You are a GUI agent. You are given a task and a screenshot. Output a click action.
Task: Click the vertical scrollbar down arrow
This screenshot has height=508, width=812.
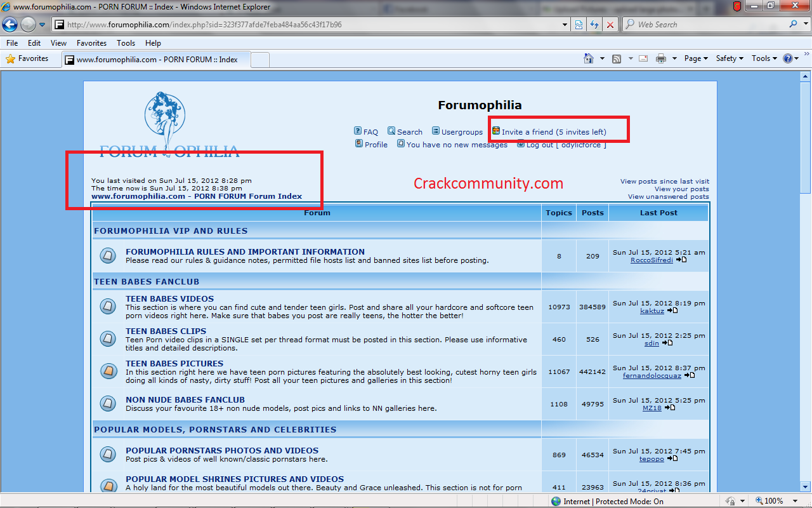click(806, 486)
